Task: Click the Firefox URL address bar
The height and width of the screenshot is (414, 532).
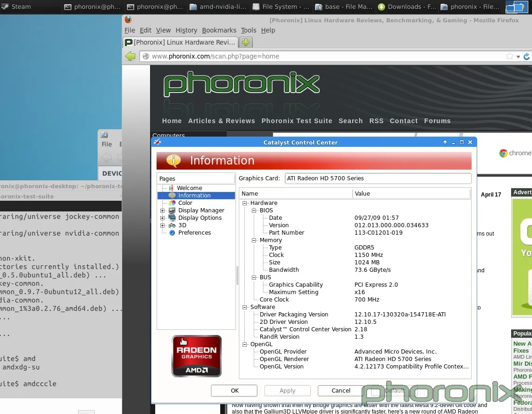Action: coord(326,56)
